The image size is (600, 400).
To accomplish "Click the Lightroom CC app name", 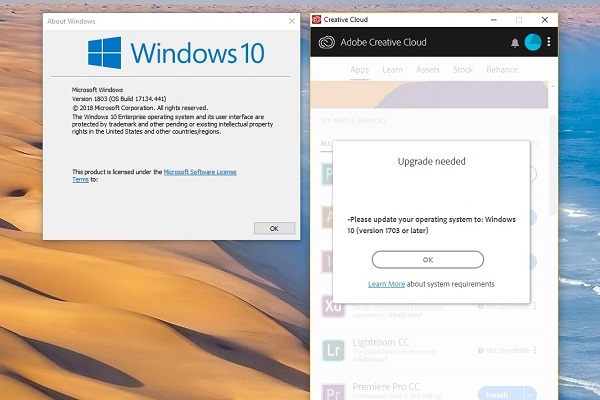I will [x=380, y=342].
